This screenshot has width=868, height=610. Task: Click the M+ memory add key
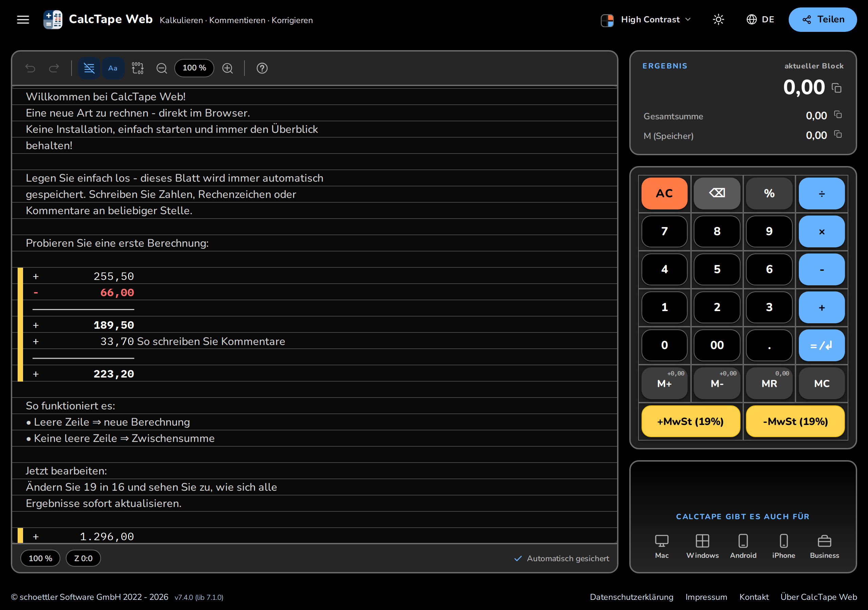664,383
